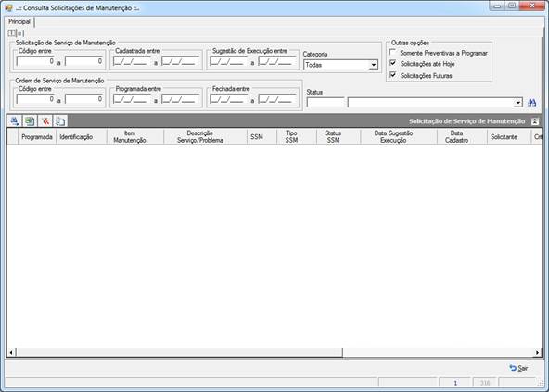Click the binoculars search icon beside Status
Viewport: 549px width, 392px height.
click(532, 103)
